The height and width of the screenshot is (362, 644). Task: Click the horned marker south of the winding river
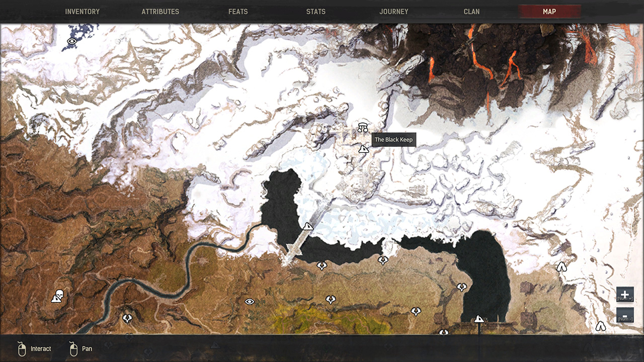point(127,318)
